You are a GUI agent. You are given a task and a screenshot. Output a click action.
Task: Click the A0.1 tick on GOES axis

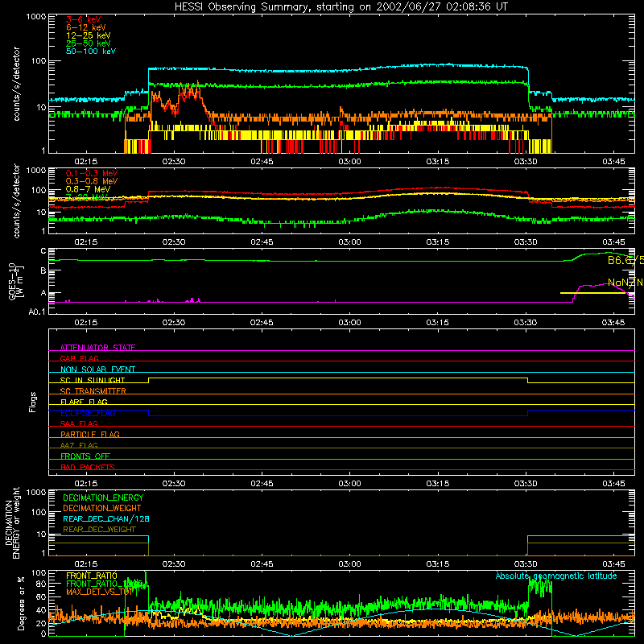(37, 312)
